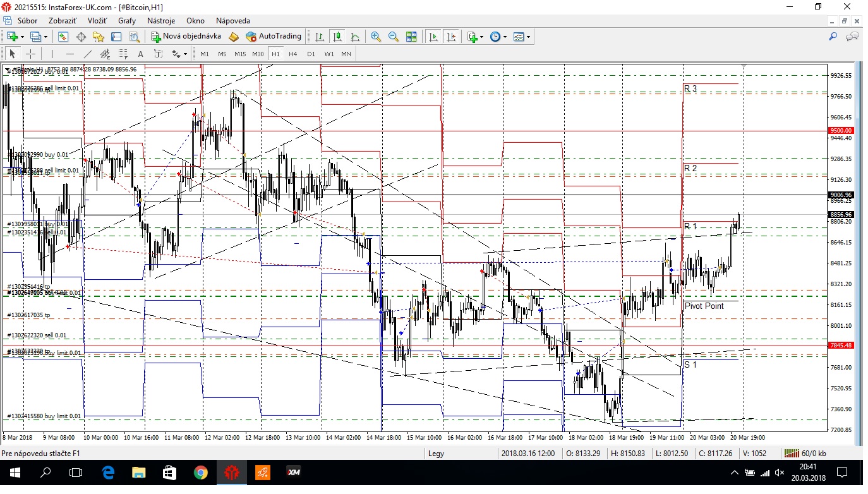The image size is (868, 494).
Task: Select the text label tool
Action: pyautogui.click(x=140, y=54)
